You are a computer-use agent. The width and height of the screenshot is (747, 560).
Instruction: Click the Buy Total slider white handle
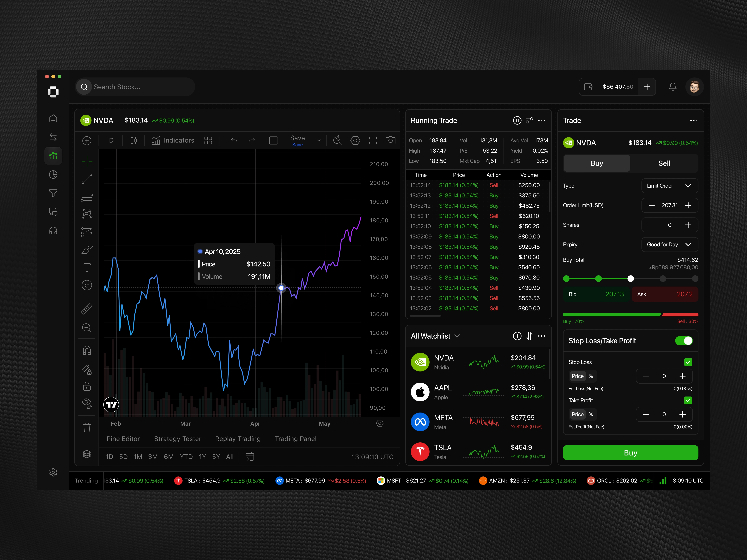pos(630,278)
